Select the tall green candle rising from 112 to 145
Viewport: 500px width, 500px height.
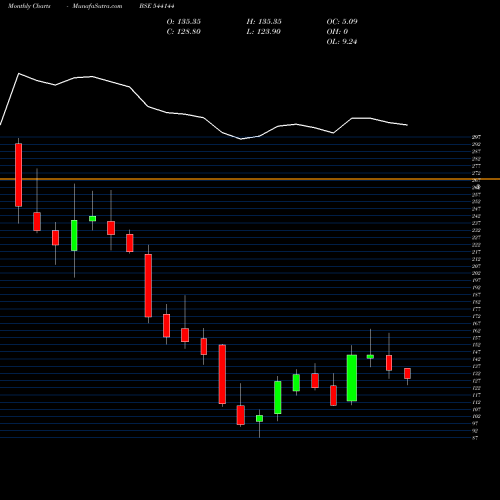pyautogui.click(x=352, y=378)
